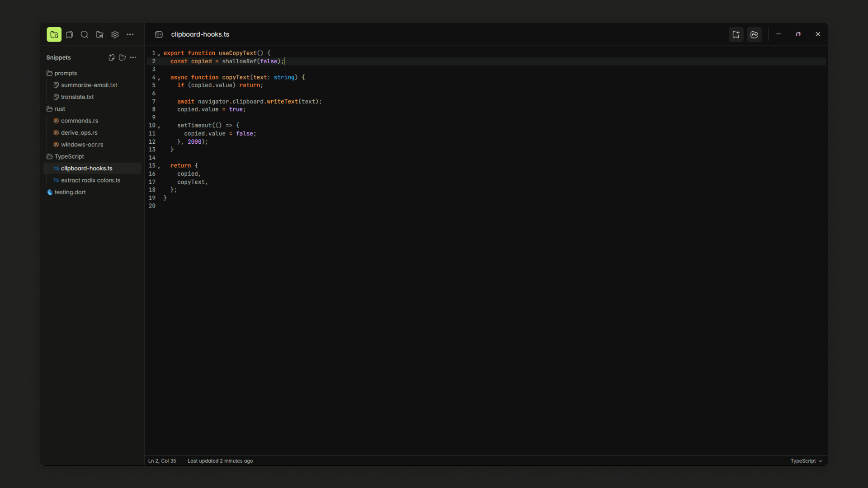
Task: Create a new snippet with the note-plus icon
Action: coord(111,57)
